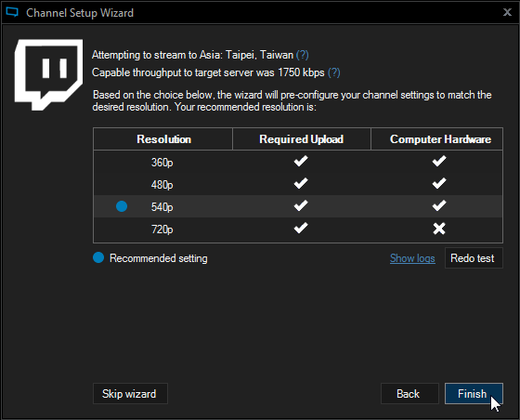Click the Twitch logo icon
520x420 pixels.
(x=48, y=75)
